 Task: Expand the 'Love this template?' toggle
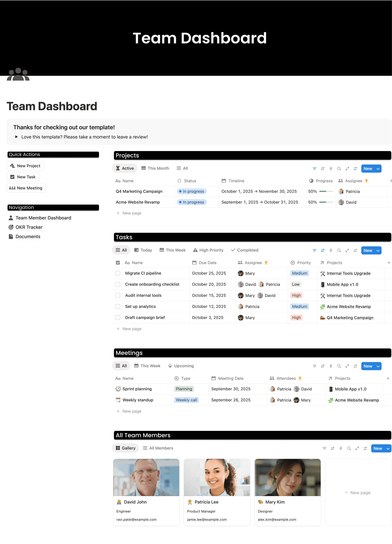click(x=16, y=137)
